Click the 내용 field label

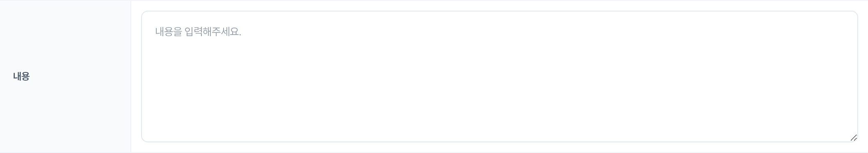click(21, 76)
